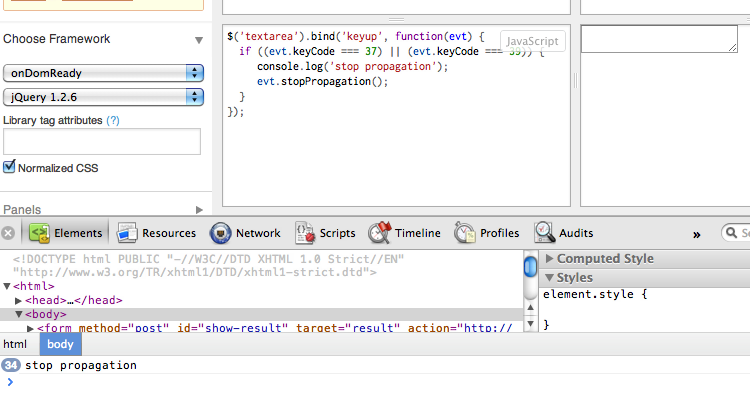Open the Library tag attributes help link
Image resolution: width=750 pixels, height=410 pixels.
pyautogui.click(x=113, y=121)
